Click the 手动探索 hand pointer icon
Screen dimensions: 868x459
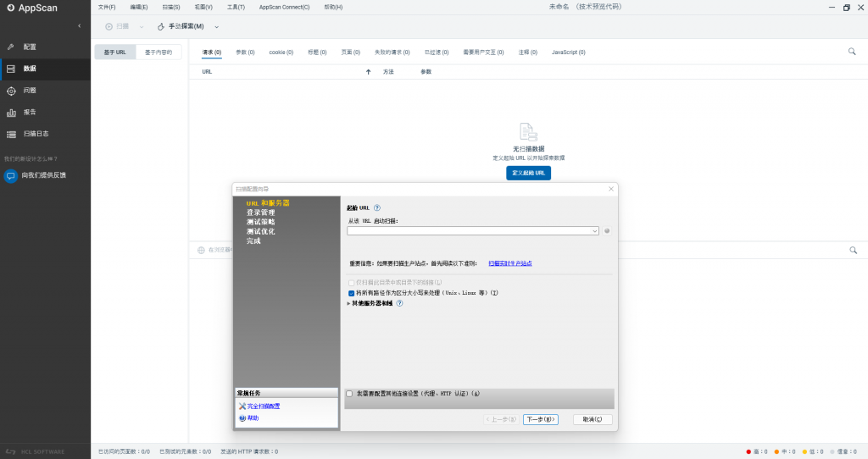pos(161,26)
